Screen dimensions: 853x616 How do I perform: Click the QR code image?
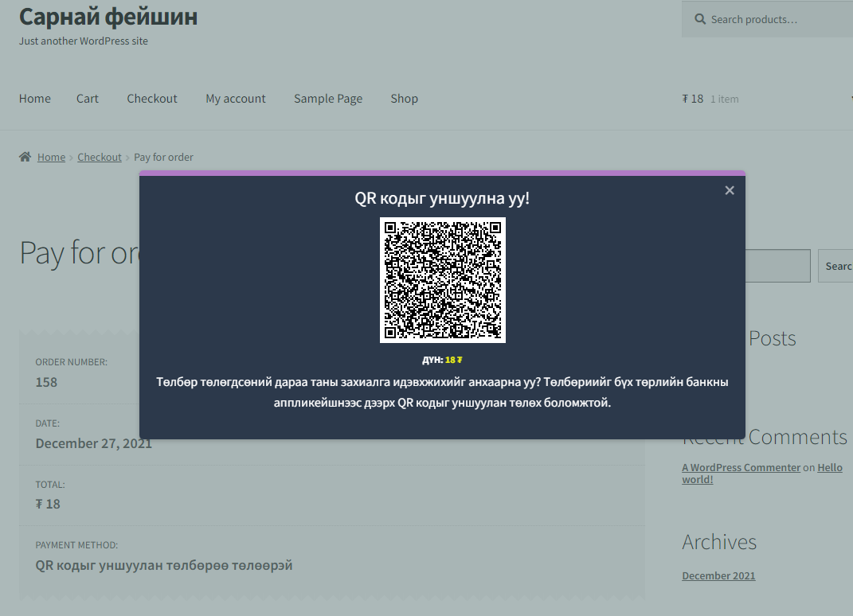(x=442, y=280)
